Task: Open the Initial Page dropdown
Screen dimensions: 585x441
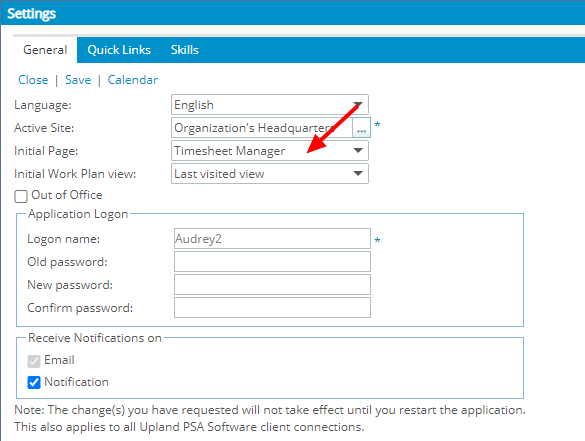Action: point(270,151)
